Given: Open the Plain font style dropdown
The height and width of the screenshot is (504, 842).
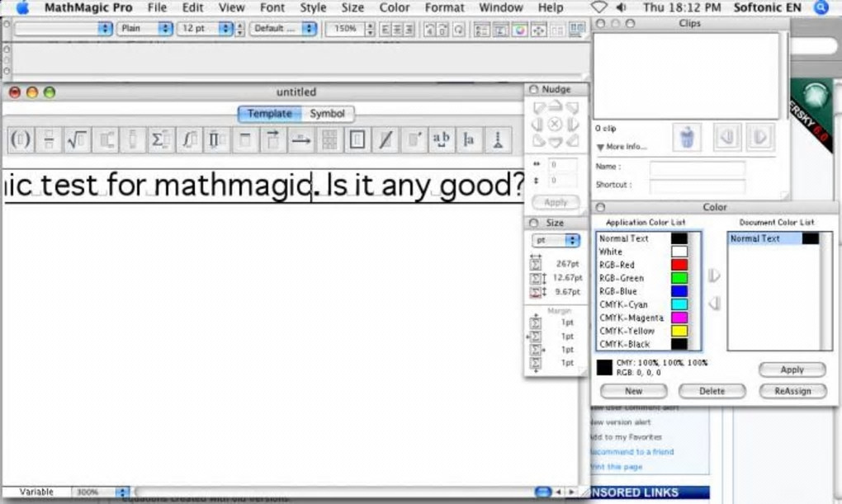Looking at the screenshot, I should click(144, 28).
